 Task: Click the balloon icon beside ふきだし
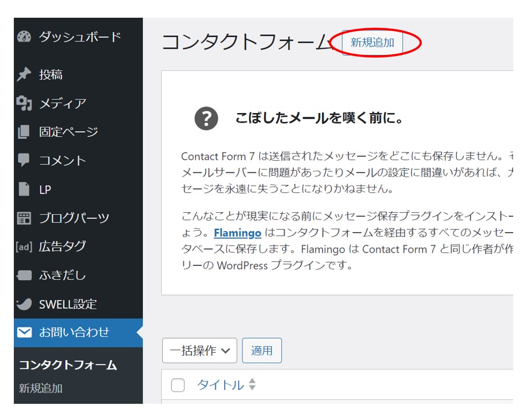point(24,275)
